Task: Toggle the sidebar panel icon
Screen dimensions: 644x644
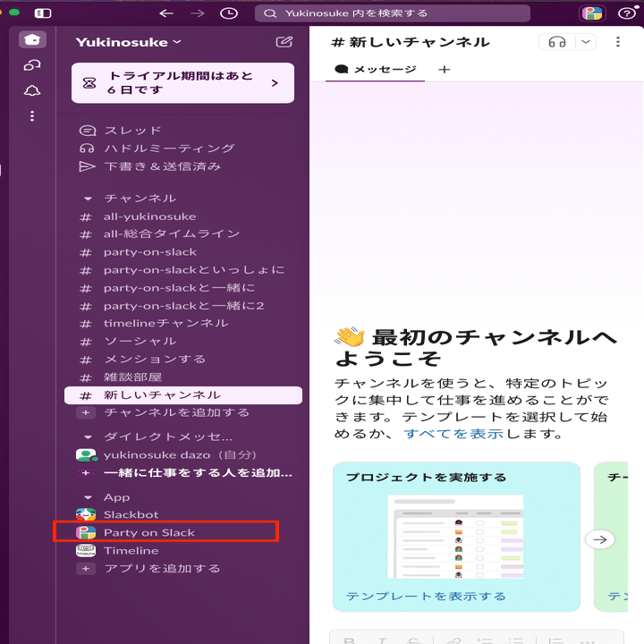Action: (x=43, y=13)
